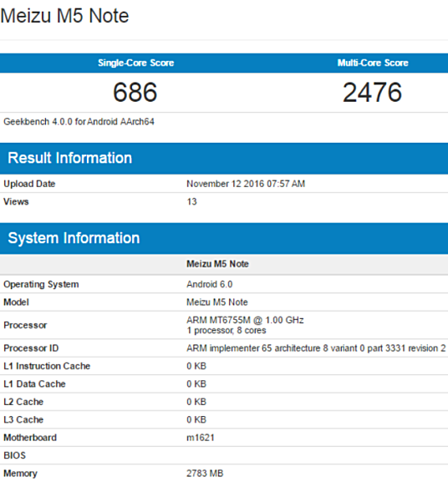Select the Meizu M5 Note model value
The image size is (448, 482).
point(217,302)
